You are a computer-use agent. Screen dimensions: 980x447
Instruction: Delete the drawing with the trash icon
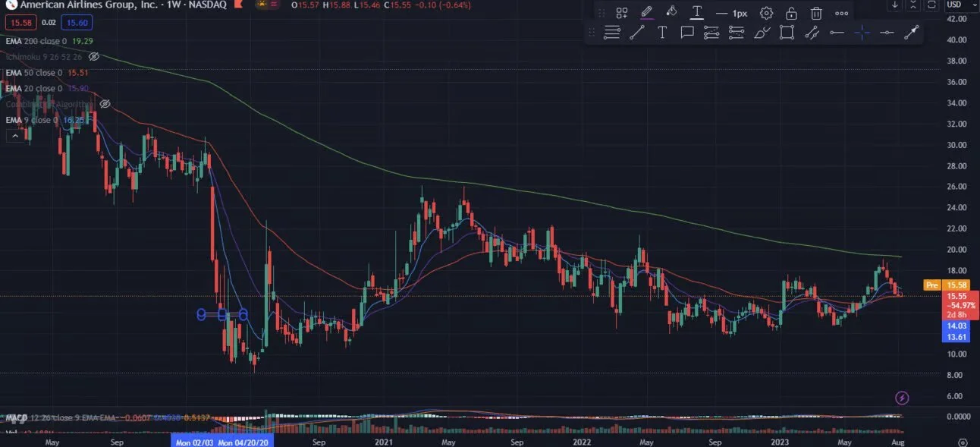[816, 13]
